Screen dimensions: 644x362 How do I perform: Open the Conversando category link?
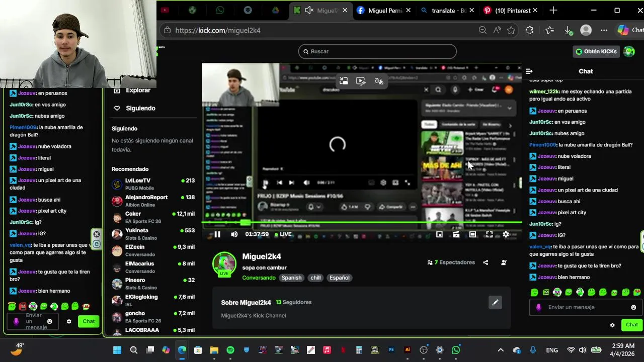pos(259,278)
